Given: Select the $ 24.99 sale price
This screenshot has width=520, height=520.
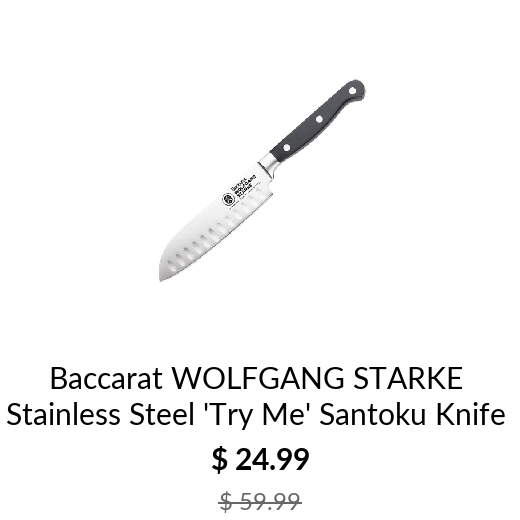Looking at the screenshot, I should pos(260,460).
